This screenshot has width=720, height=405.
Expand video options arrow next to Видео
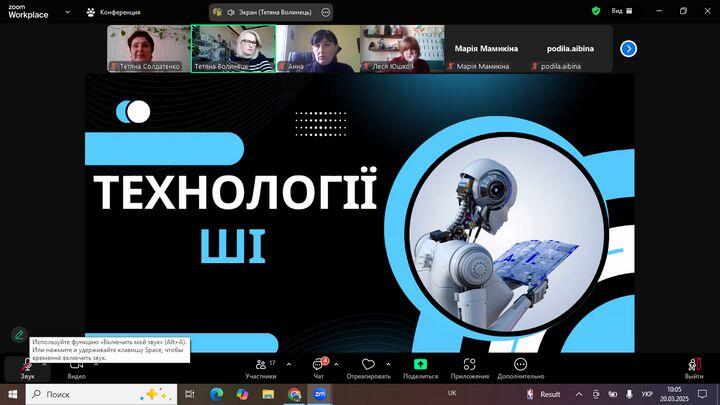(x=96, y=364)
